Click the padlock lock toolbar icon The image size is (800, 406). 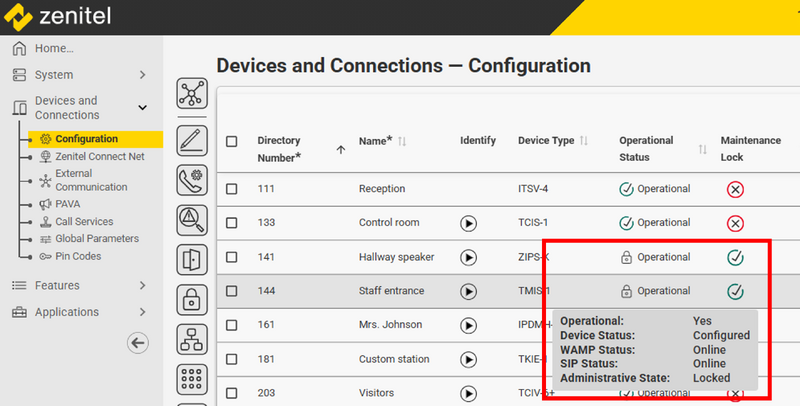[x=192, y=299]
